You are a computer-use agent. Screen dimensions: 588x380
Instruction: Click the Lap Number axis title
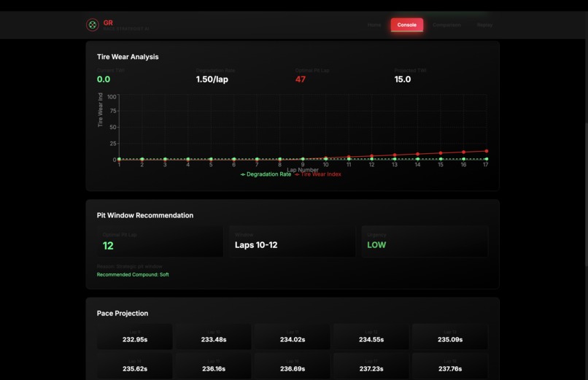(303, 170)
